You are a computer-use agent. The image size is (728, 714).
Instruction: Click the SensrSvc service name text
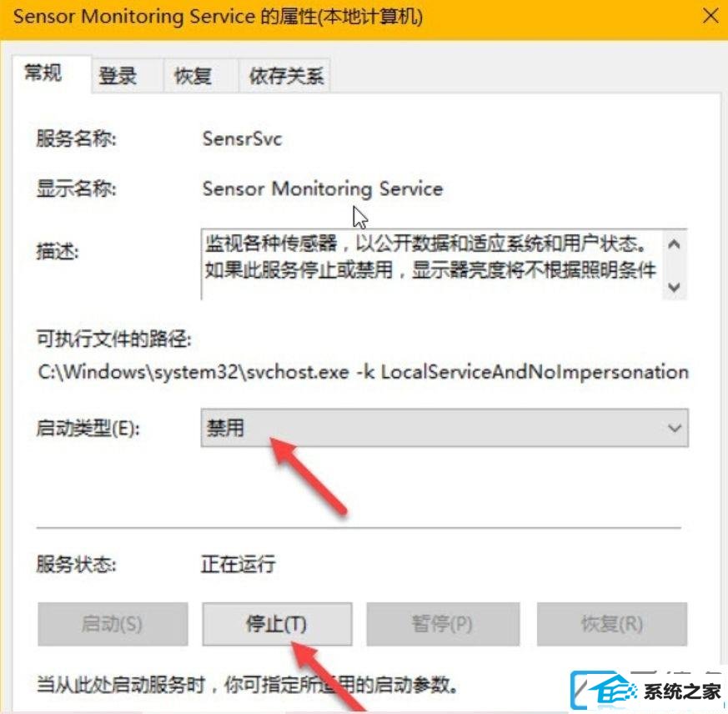[243, 139]
